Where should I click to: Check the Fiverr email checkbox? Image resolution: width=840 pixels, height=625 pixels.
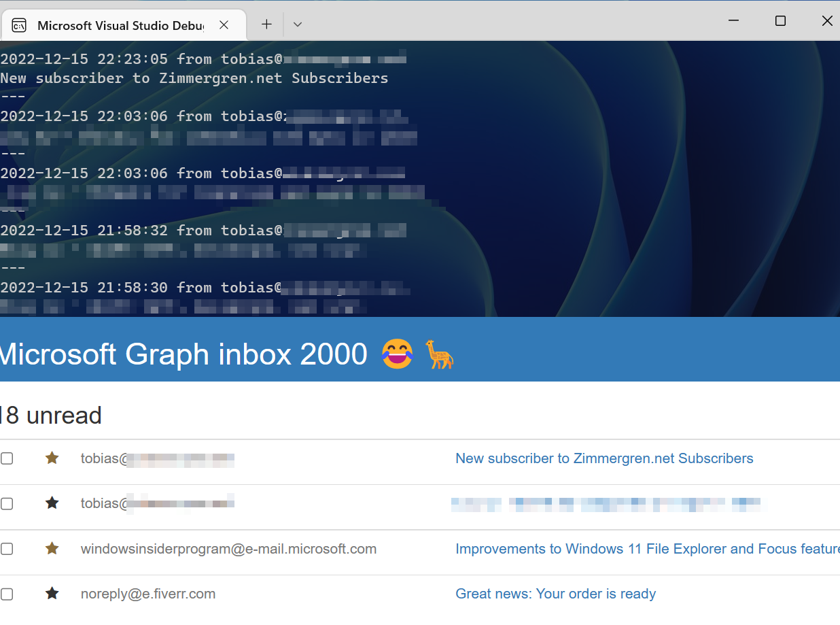tap(7, 594)
